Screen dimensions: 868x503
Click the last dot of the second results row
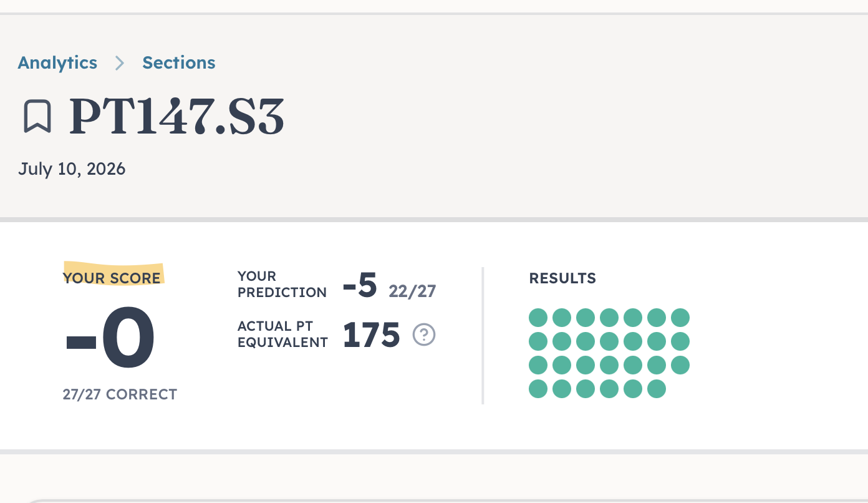(680, 341)
